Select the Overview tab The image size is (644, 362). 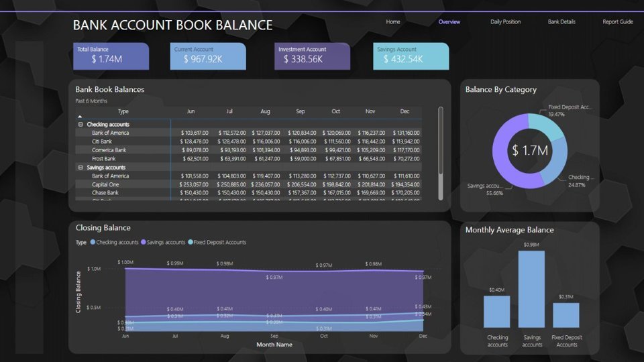449,21
